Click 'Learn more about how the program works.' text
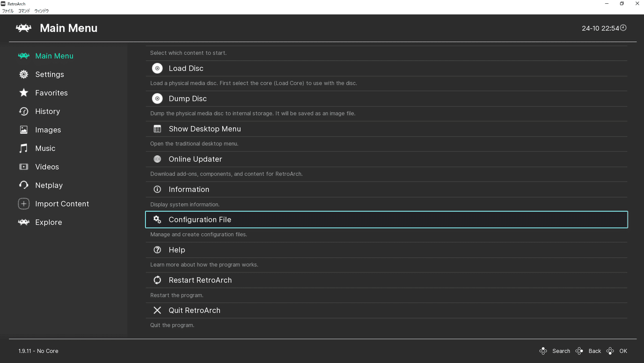Image resolution: width=644 pixels, height=363 pixels. coord(204,265)
